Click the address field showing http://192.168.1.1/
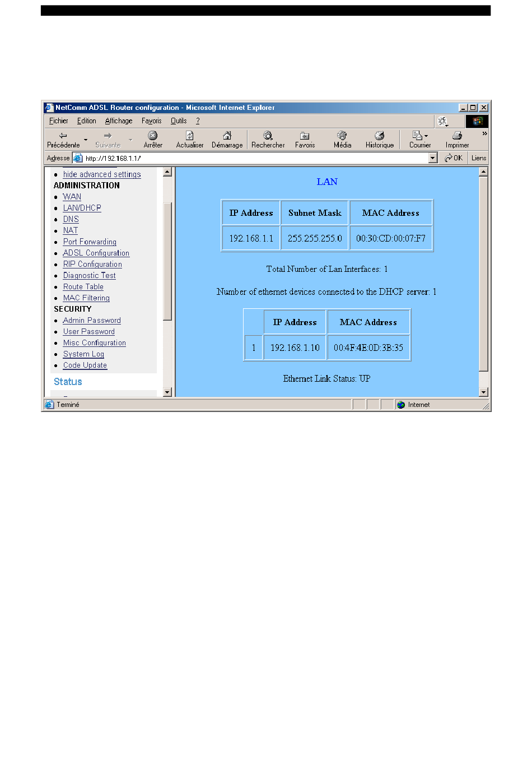This screenshot has height=778, width=532. (x=256, y=158)
